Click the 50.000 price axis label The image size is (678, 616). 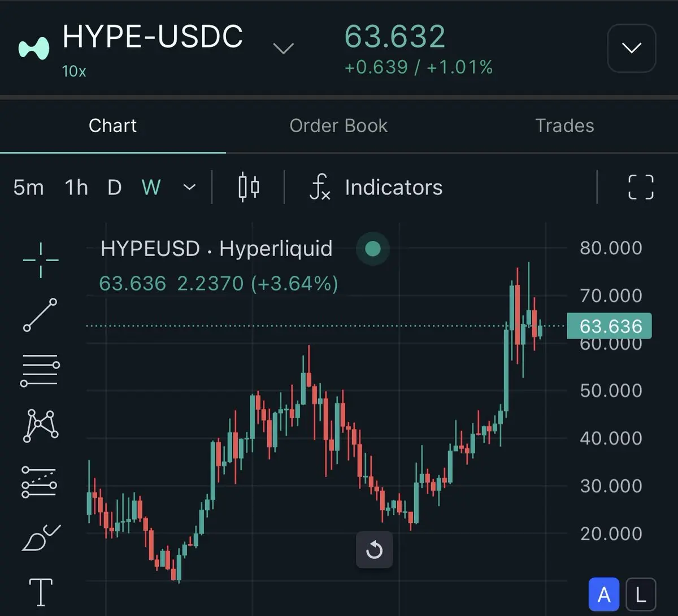coord(611,391)
